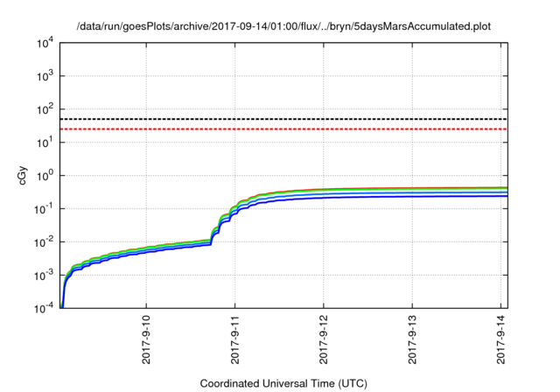This screenshot has width=560, height=392.
Task: Click the 10^-1 y-axis tick label
Action: tap(44, 209)
